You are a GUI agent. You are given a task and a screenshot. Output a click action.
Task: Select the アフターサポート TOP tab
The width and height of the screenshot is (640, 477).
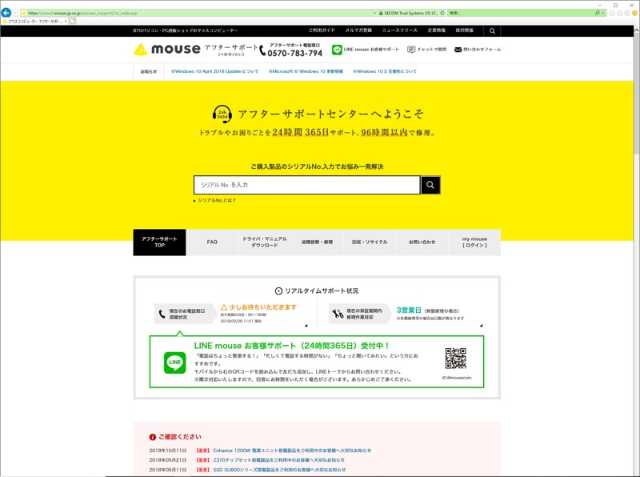point(159,242)
